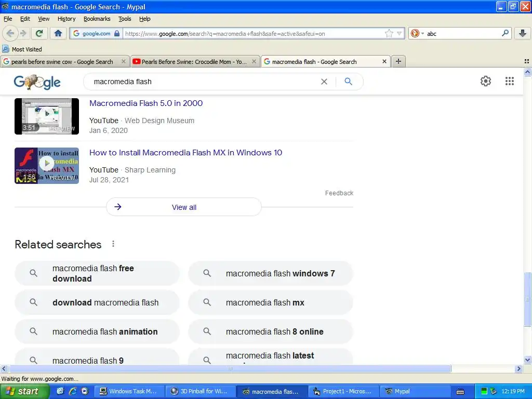Search macromedia flash free download

tap(97, 273)
